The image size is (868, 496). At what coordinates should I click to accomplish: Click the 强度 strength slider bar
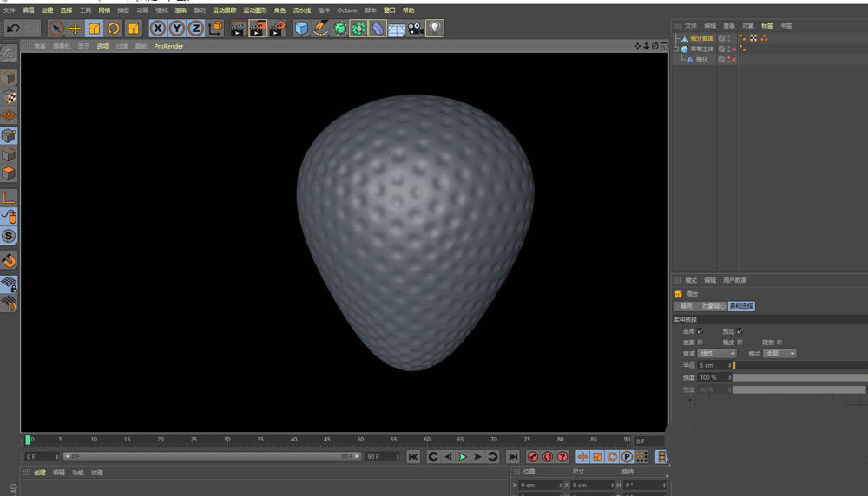(x=799, y=377)
